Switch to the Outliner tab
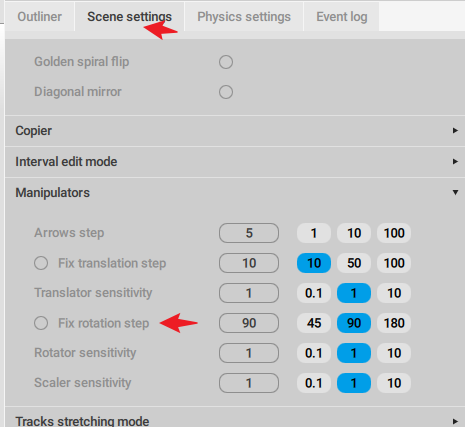Image resolution: width=465 pixels, height=427 pixels. pyautogui.click(x=39, y=17)
